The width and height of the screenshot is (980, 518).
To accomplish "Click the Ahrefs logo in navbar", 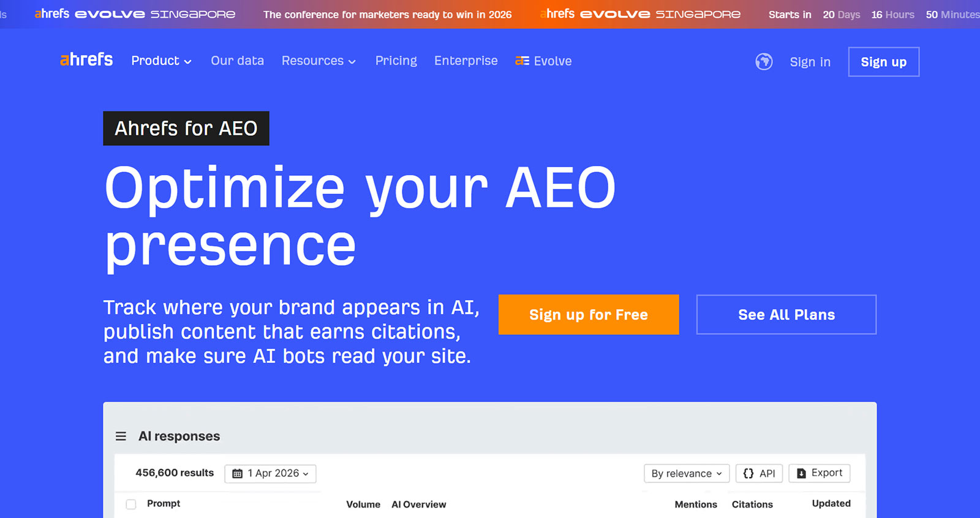I will [86, 60].
